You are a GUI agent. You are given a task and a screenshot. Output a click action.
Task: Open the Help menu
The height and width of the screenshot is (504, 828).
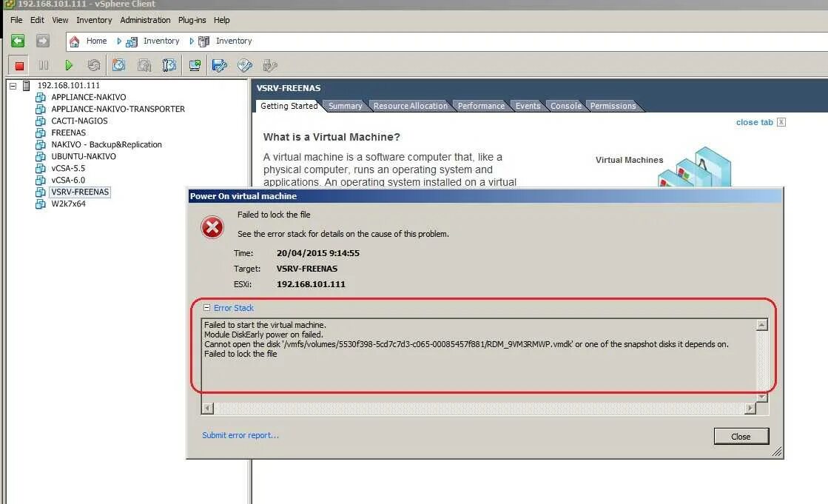[x=222, y=20]
